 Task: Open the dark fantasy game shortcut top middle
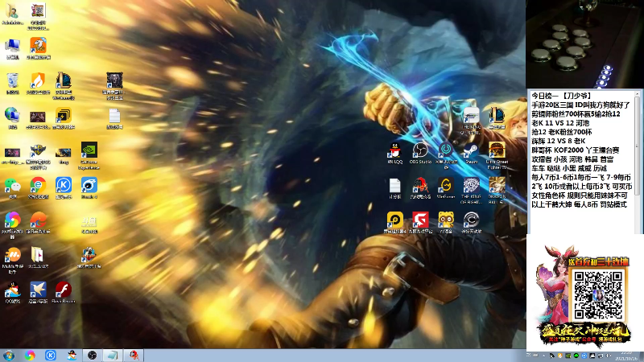tap(114, 86)
